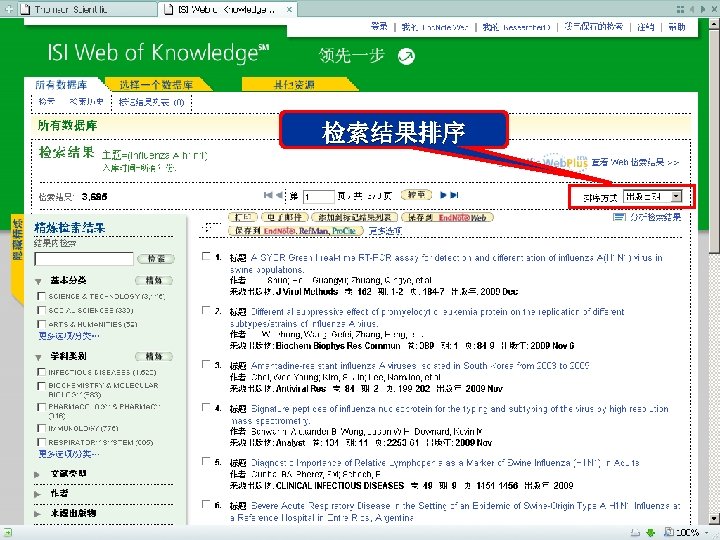The image size is (720, 540).
Task: Click the vertical scrollbar down arrow
Action: (x=714, y=519)
